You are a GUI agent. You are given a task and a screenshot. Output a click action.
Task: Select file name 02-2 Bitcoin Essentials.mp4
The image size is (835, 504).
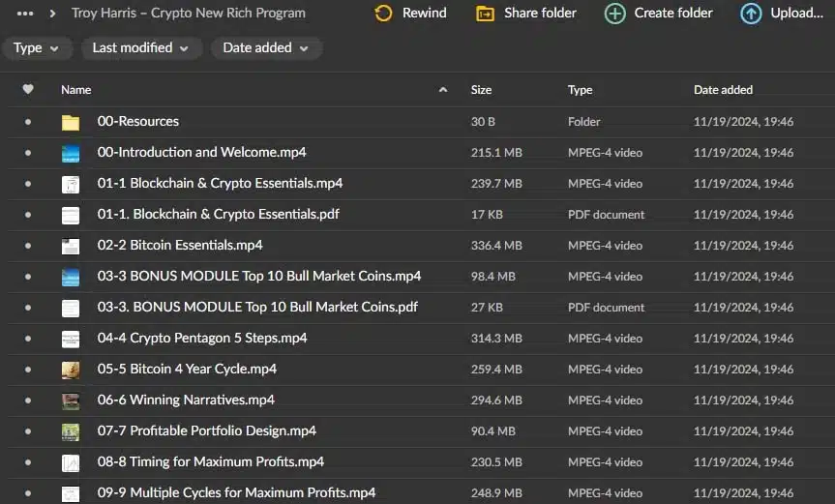[180, 245]
